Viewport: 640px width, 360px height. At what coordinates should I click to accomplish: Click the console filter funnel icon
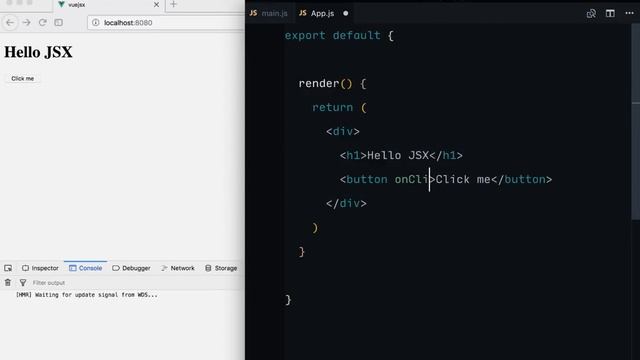(23, 282)
